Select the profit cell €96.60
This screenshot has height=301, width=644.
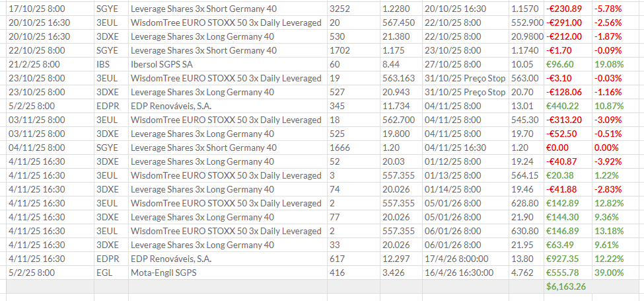point(568,65)
